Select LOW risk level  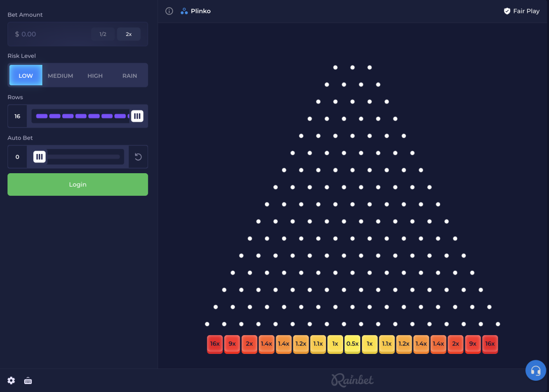(26, 75)
